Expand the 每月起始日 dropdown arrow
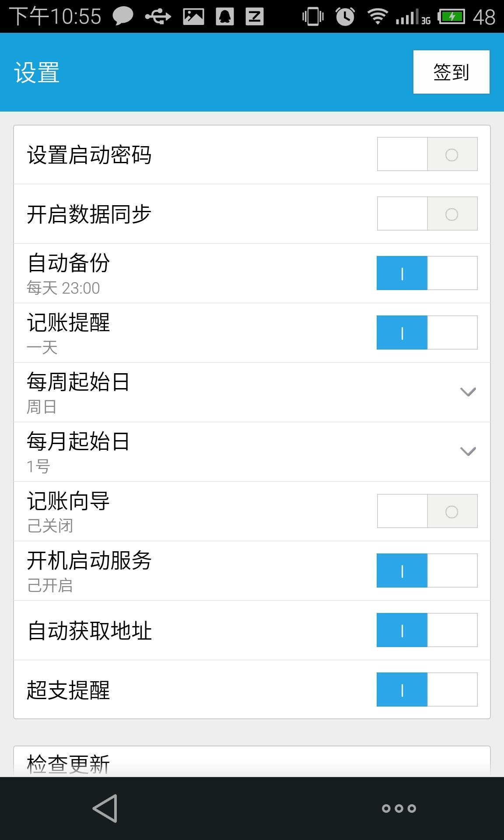The height and width of the screenshot is (840, 504). tap(468, 451)
